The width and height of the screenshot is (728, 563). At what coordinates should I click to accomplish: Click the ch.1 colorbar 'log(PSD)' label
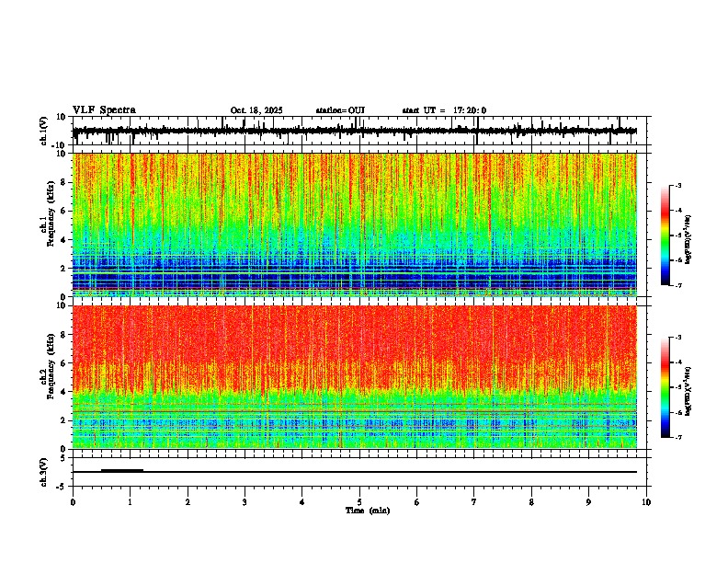688,239
